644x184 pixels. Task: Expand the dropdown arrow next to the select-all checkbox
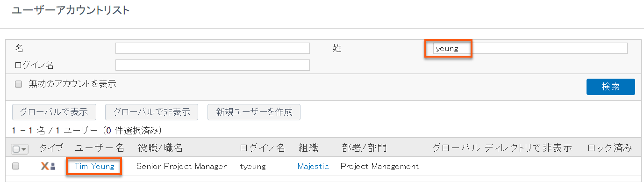click(x=24, y=149)
